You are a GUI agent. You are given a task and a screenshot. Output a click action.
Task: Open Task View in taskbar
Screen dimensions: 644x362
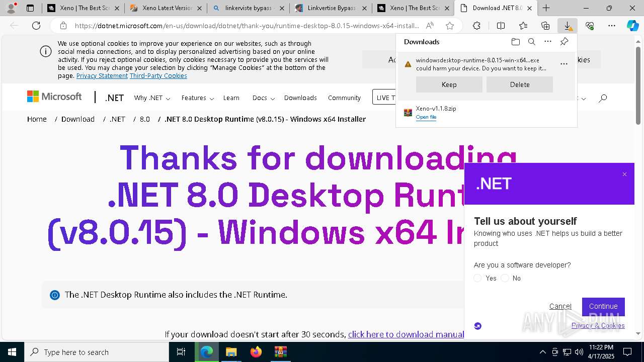(x=181, y=352)
